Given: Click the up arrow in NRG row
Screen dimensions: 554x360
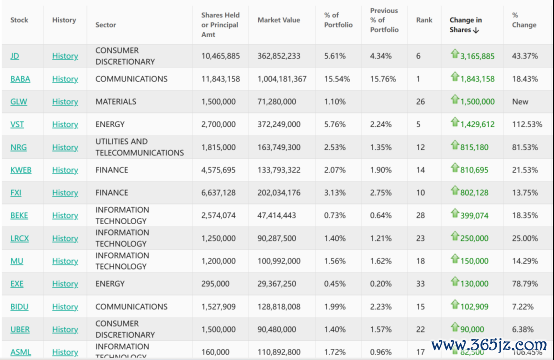Looking at the screenshot, I should coord(455,145).
